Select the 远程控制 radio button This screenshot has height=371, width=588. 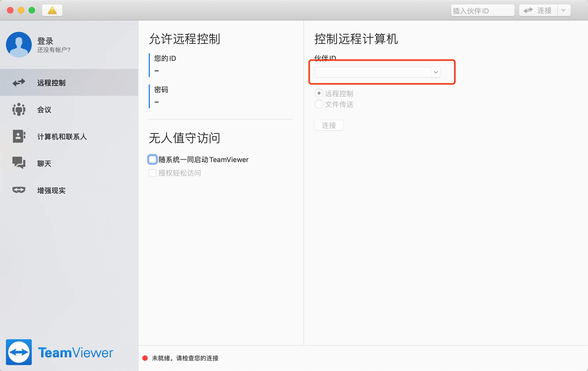point(319,93)
